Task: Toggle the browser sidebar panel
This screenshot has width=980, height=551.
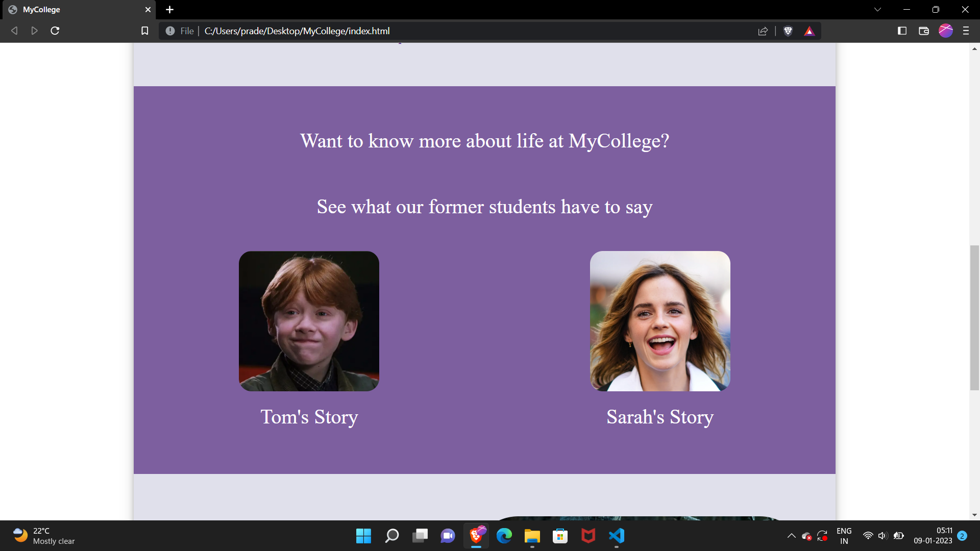Action: tap(901, 31)
